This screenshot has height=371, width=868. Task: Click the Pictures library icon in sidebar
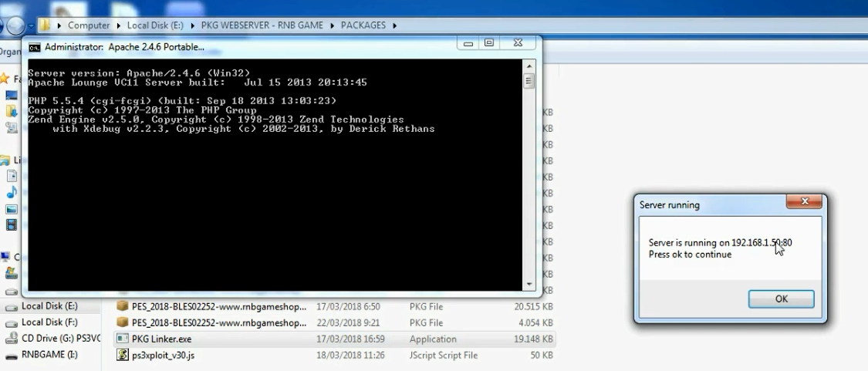(11, 209)
